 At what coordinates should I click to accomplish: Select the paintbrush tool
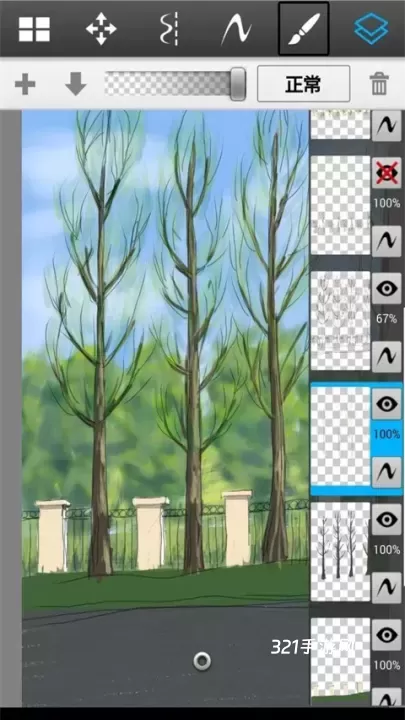(x=304, y=28)
